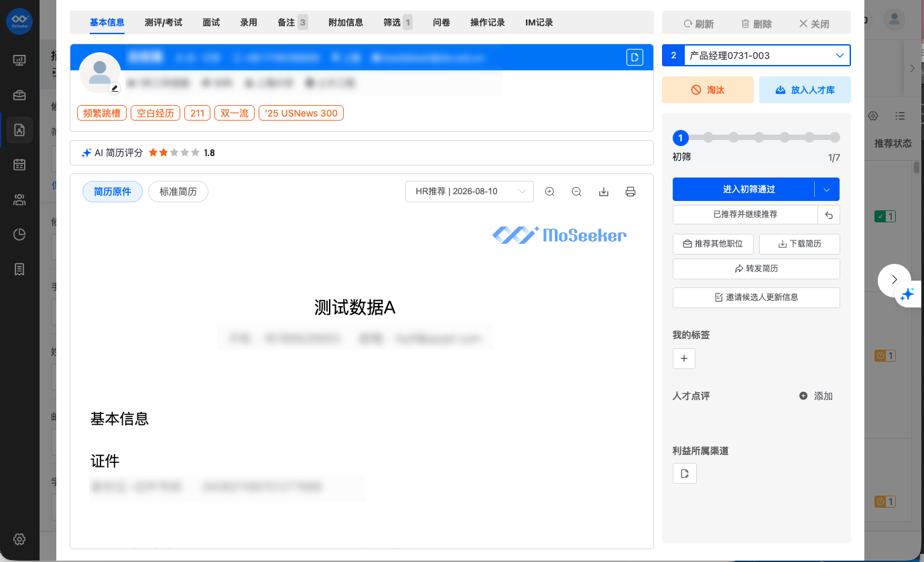Click the 频繁跳槽 tag
This screenshot has height=562, width=924.
coord(102,113)
